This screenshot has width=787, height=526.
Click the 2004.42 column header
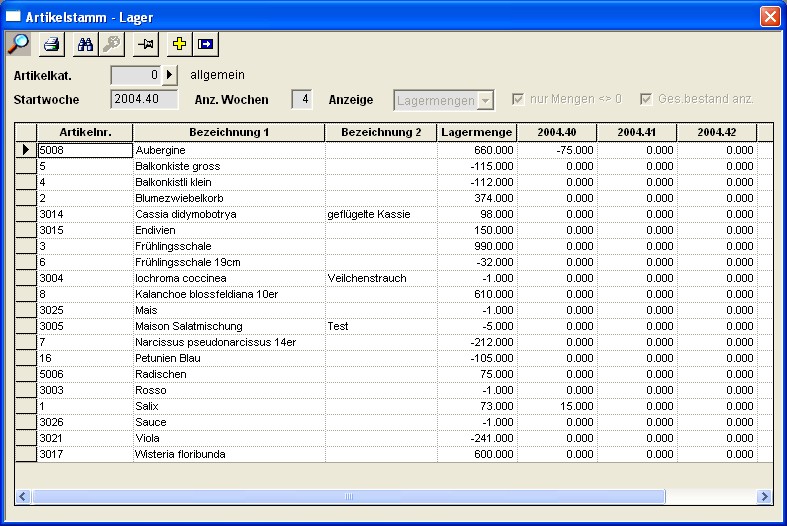pyautogui.click(x=716, y=133)
